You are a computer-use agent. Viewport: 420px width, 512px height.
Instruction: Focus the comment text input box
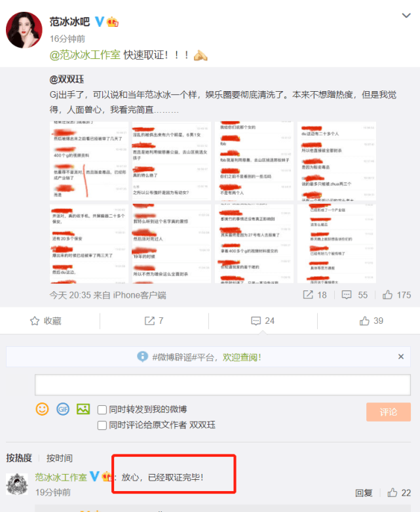tap(223, 385)
